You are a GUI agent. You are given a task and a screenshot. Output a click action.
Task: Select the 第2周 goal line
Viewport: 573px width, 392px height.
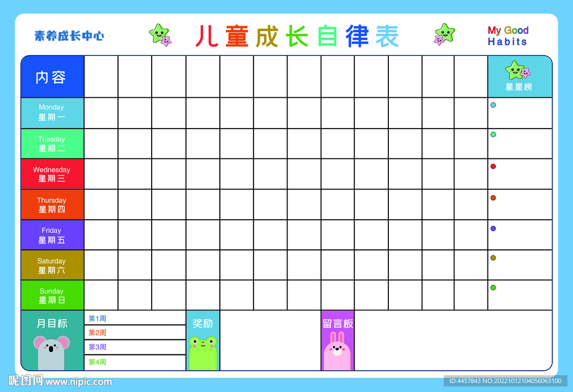(x=135, y=333)
